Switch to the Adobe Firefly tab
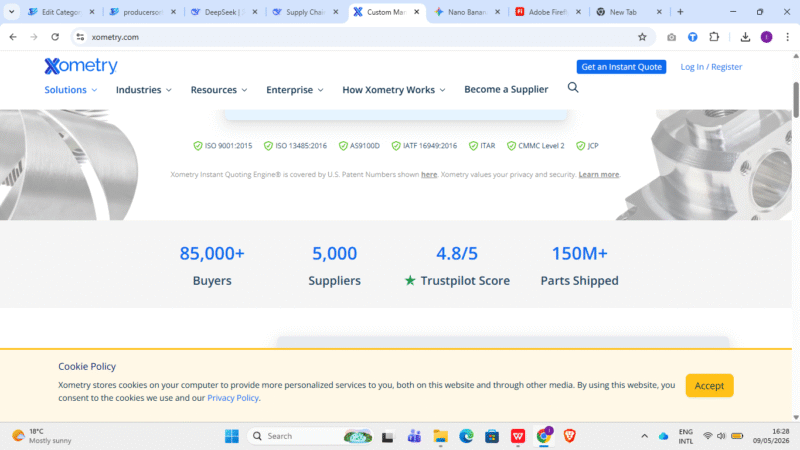 [547, 12]
